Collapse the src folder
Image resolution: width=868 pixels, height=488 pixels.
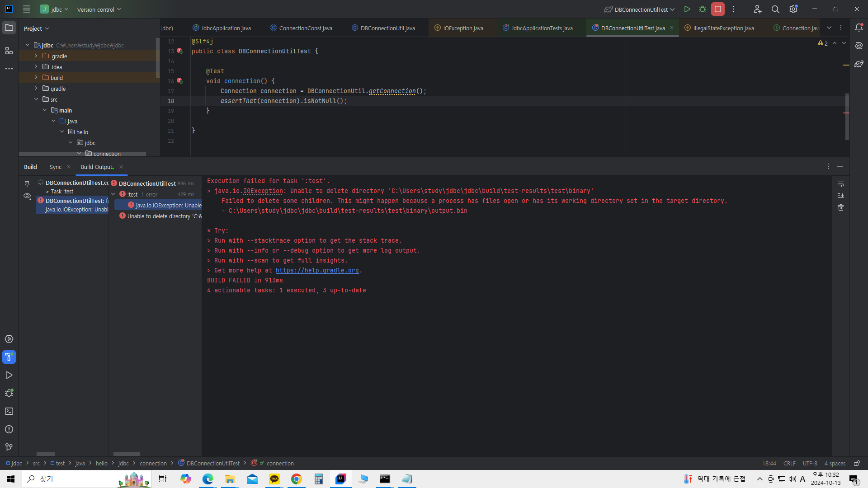pyautogui.click(x=36, y=99)
